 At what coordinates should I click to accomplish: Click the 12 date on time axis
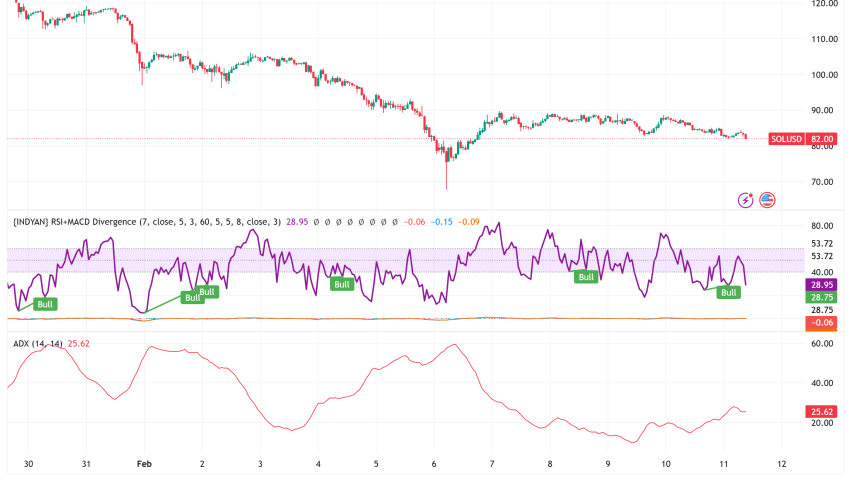[782, 465]
